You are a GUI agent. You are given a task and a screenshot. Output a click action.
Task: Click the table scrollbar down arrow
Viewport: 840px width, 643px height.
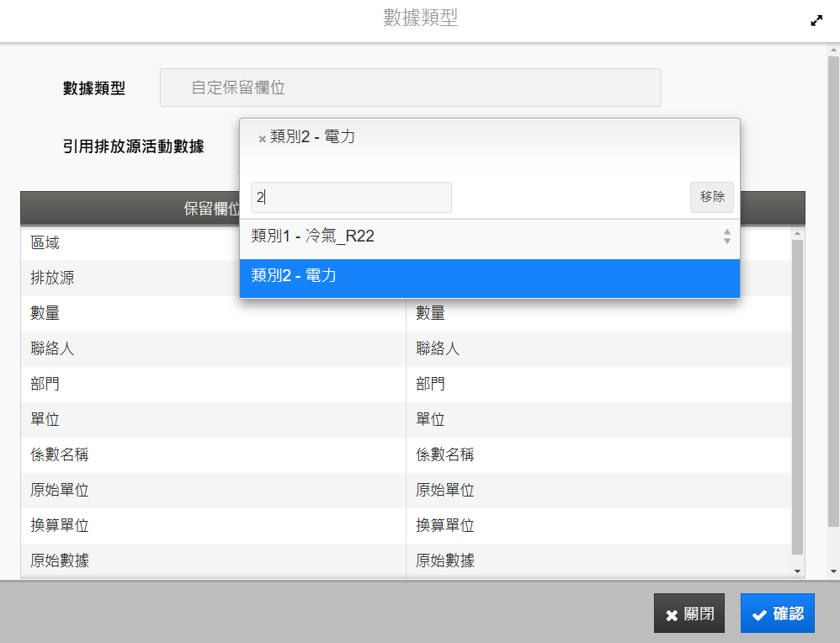[797, 571]
